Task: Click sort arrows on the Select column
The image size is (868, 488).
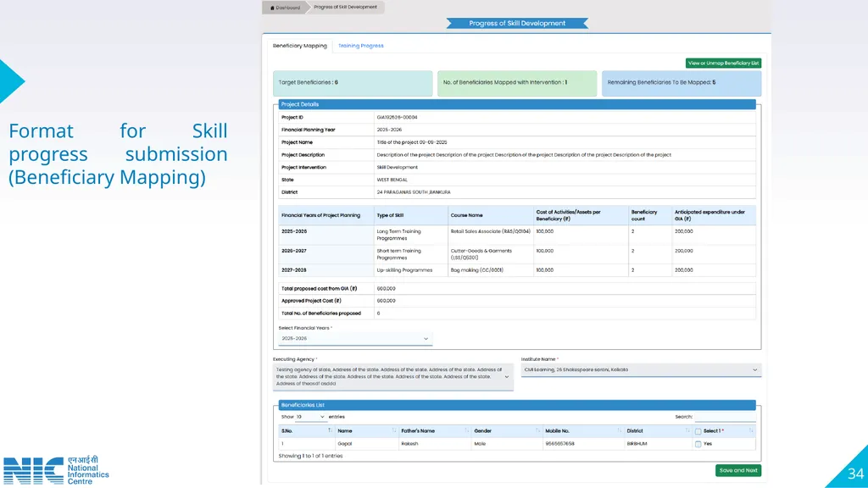Action: (x=751, y=430)
